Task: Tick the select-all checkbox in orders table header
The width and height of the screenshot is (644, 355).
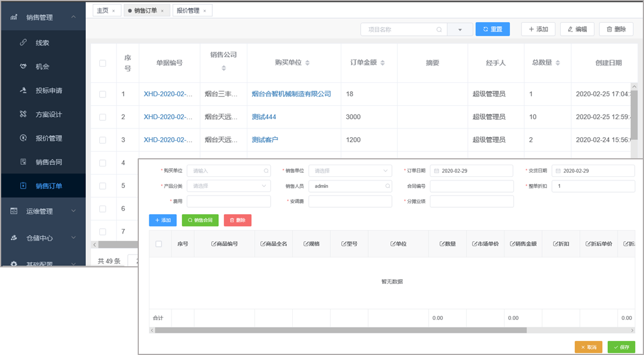Action: click(x=103, y=63)
